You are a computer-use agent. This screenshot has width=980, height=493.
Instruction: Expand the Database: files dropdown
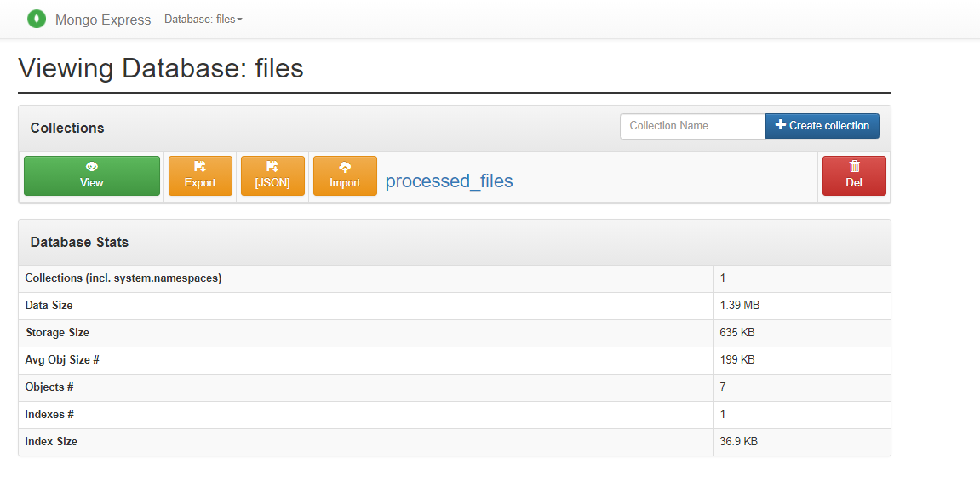pyautogui.click(x=203, y=20)
